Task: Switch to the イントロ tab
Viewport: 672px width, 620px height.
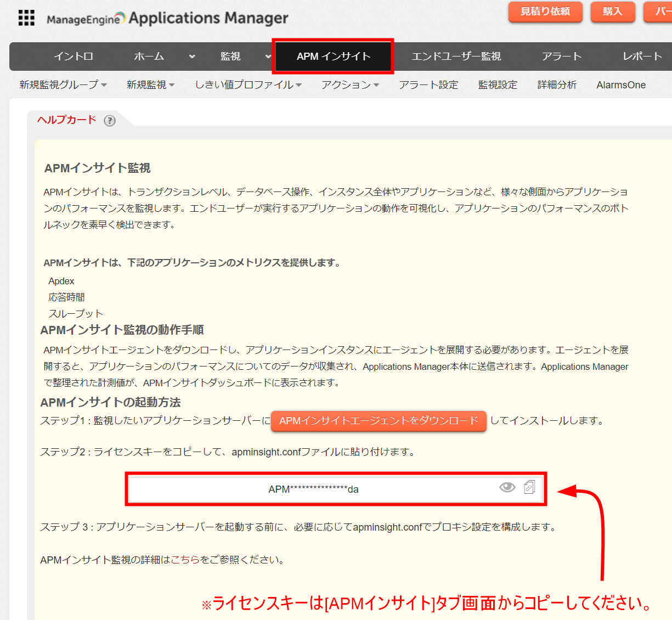Action: [74, 57]
